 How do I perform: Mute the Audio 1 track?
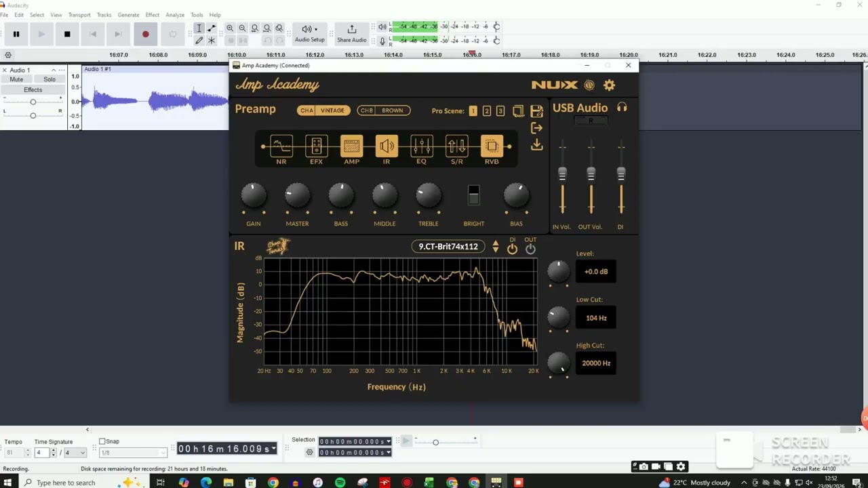pyautogui.click(x=16, y=79)
